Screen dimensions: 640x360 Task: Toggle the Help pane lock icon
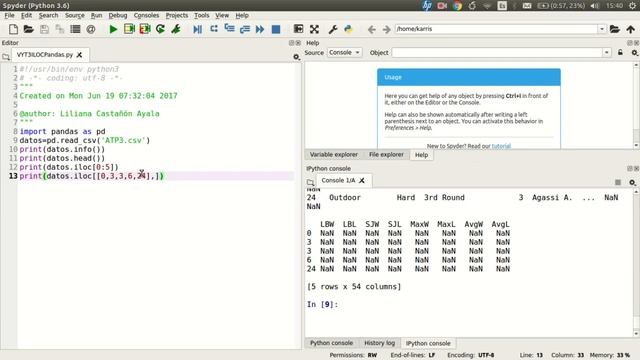click(620, 53)
